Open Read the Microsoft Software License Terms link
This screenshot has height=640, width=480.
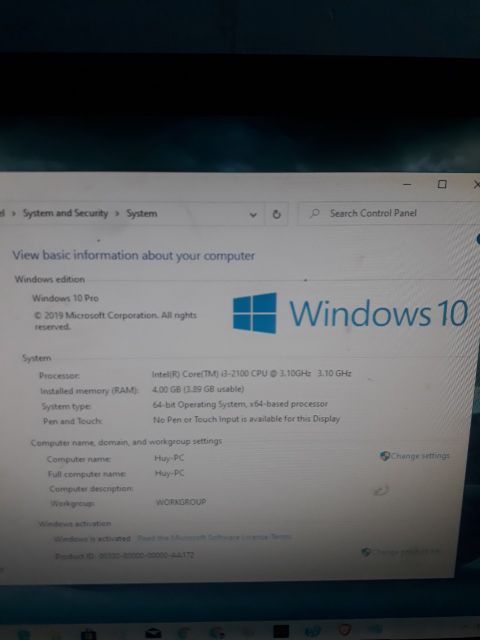214,538
